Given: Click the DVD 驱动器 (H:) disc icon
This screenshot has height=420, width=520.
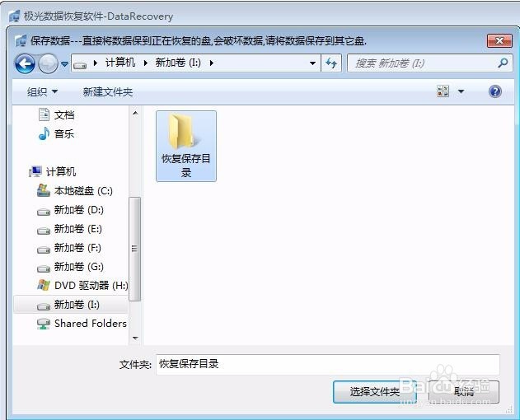Looking at the screenshot, I should click(x=44, y=285).
